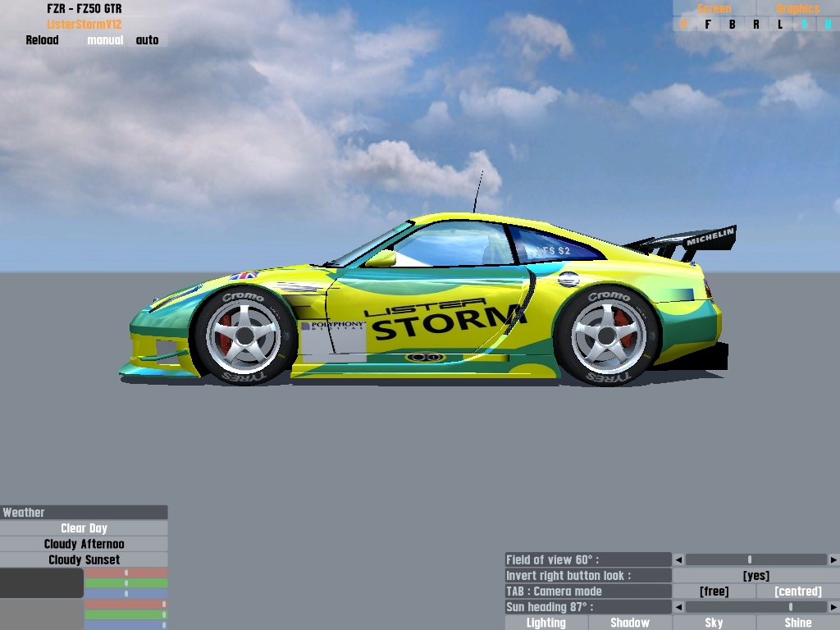Select the orange P view button
The width and height of the screenshot is (840, 630).
coord(684,24)
